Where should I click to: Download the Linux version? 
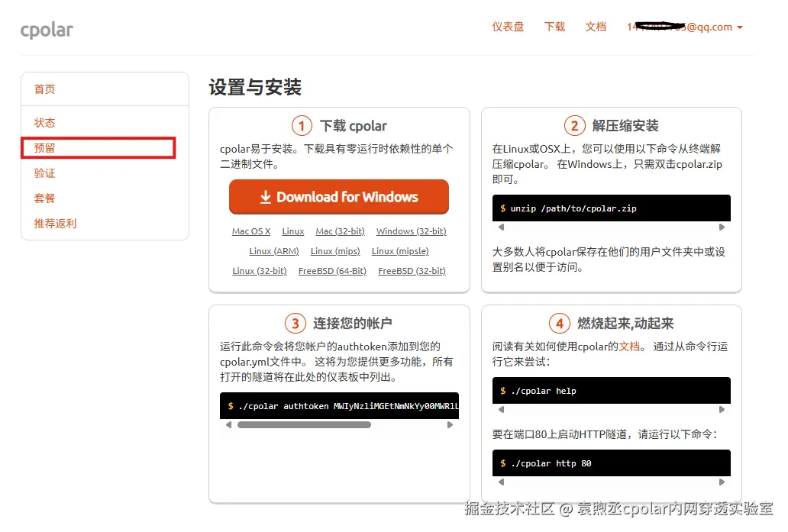pyautogui.click(x=293, y=231)
